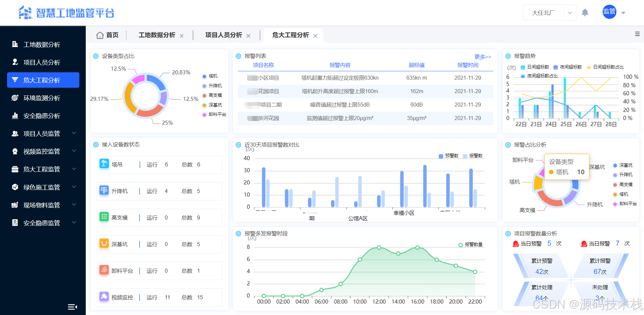Click the notification bell icon

pos(585,13)
